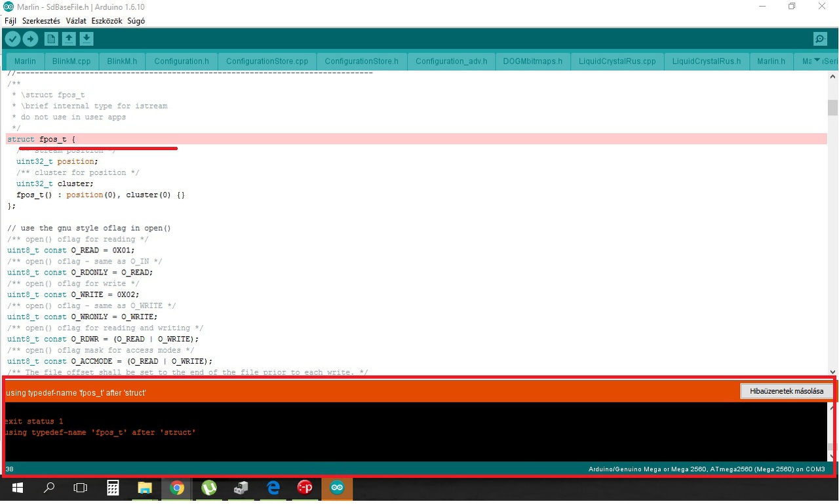
Task: Click the editor scrollbar down arrow
Action: click(x=832, y=372)
